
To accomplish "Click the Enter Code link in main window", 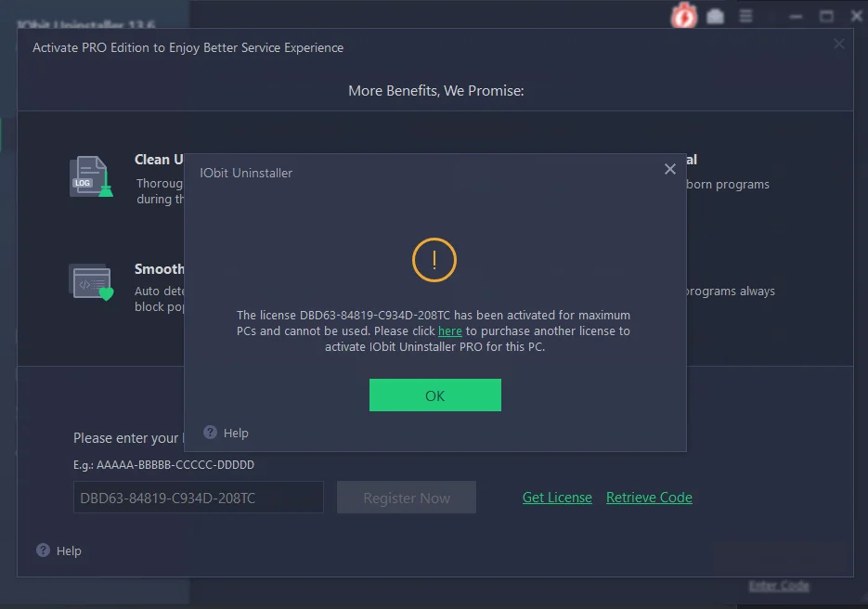I will pos(779,586).
